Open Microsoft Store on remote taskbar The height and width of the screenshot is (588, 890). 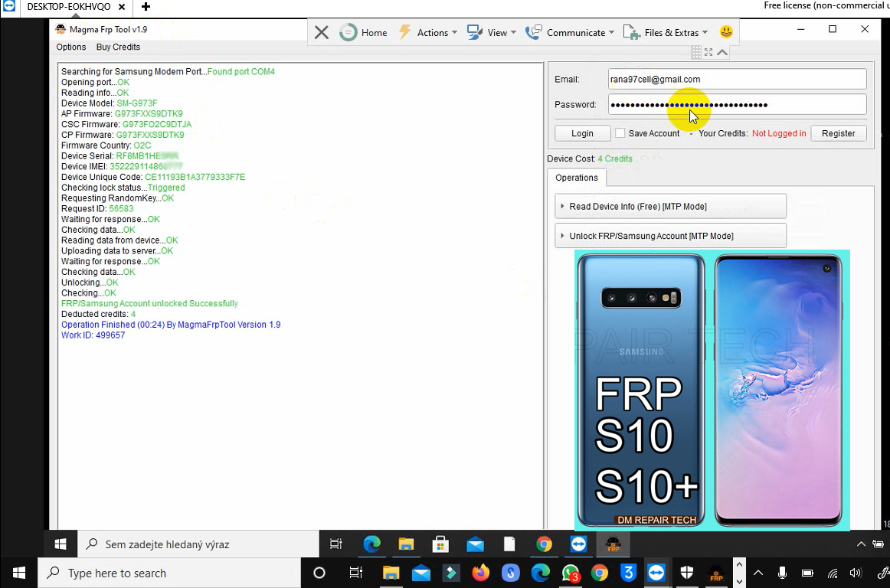[440, 544]
